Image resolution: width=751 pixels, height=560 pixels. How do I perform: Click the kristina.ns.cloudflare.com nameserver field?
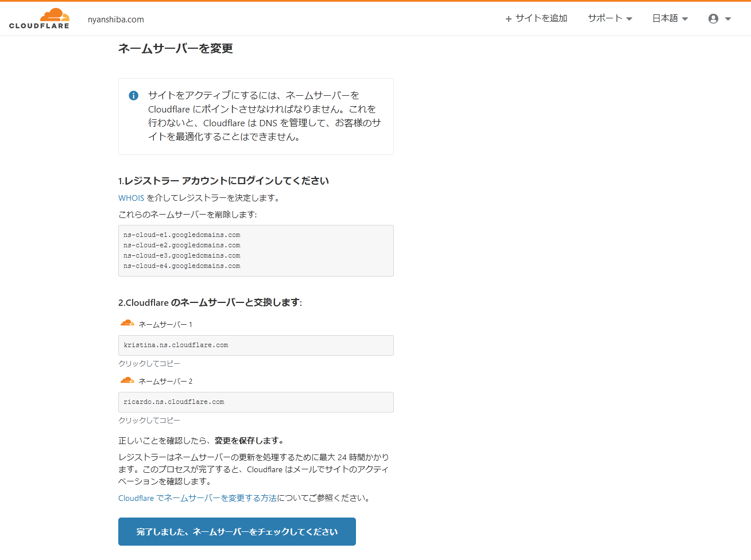[x=256, y=345]
